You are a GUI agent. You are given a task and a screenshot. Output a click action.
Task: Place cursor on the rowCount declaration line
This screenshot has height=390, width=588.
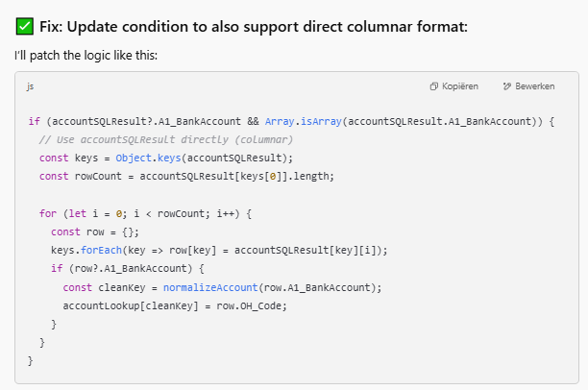(186, 176)
